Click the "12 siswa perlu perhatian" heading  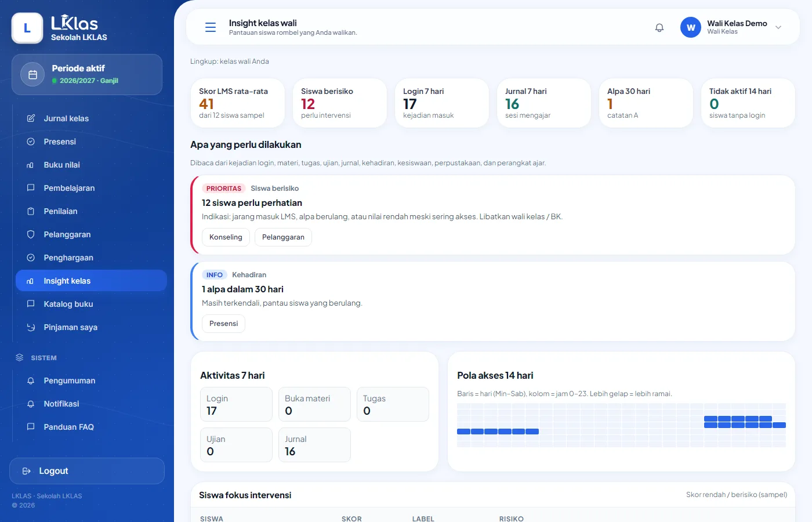click(x=252, y=203)
